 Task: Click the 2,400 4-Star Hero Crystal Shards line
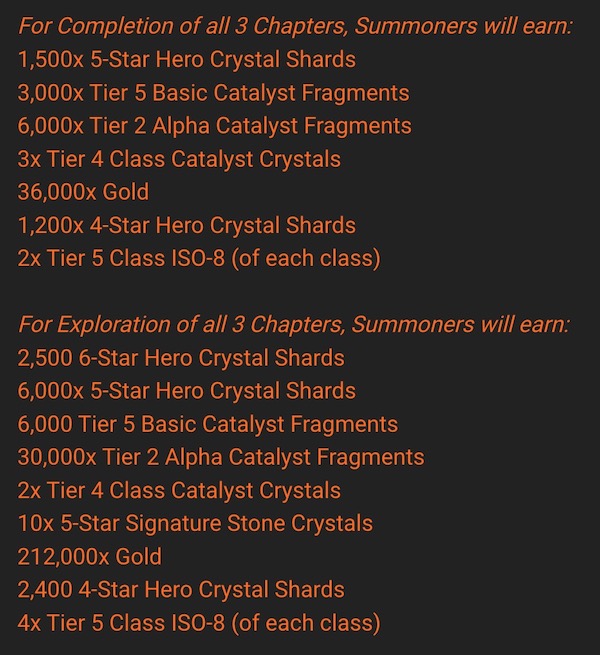point(180,590)
